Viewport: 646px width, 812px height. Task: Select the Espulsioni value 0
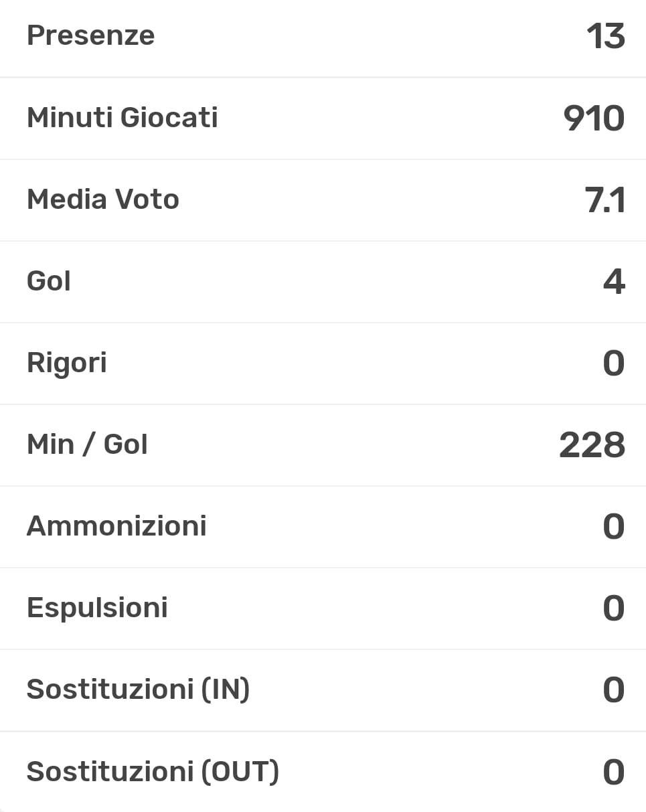pyautogui.click(x=614, y=608)
